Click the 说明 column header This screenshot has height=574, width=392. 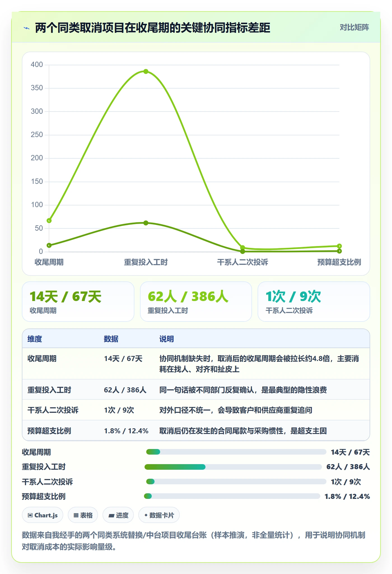pos(167,339)
